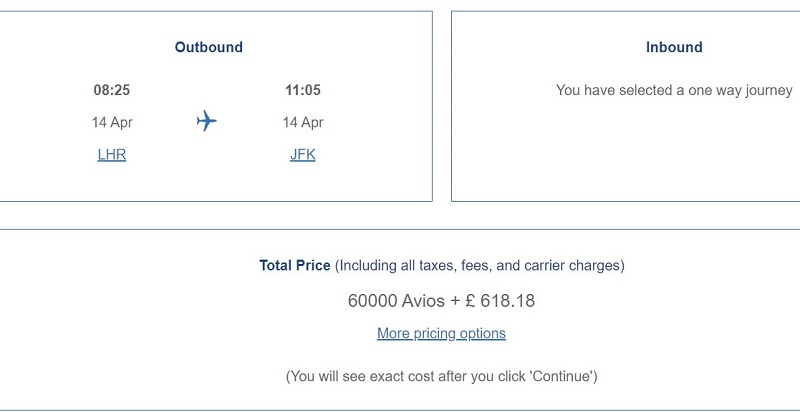Click the exact cost after Continue note

coord(441,376)
